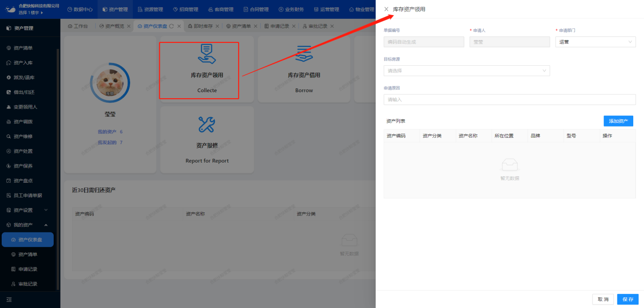Open 资产盘点 in the sidebar

click(x=23, y=181)
